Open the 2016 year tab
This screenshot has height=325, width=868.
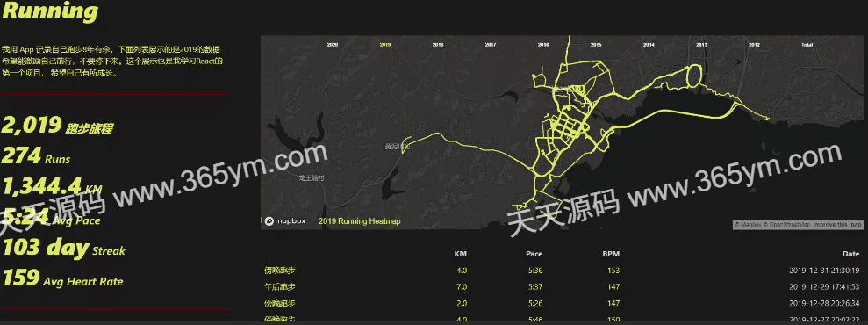[543, 44]
